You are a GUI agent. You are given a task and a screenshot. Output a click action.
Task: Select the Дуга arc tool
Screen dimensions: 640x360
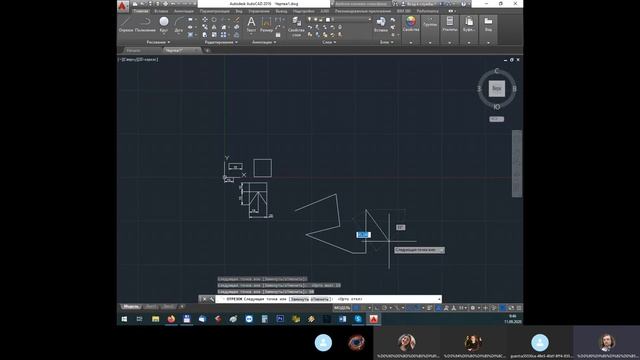tap(179, 24)
